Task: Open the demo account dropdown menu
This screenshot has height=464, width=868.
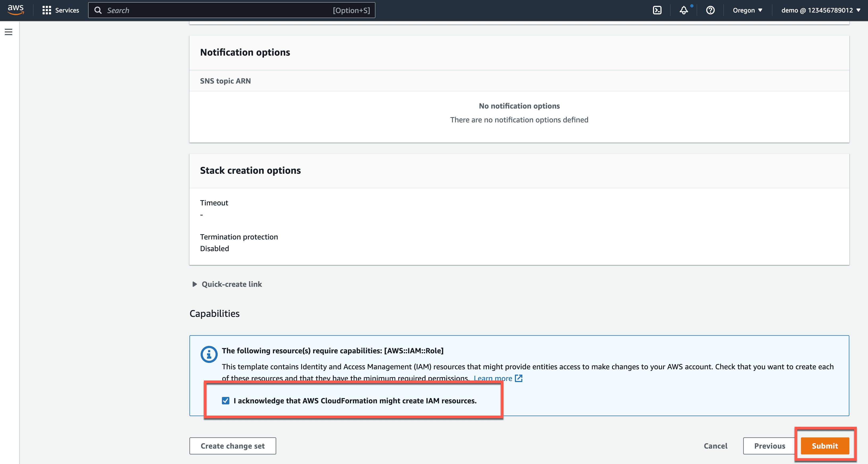Action: tap(820, 10)
